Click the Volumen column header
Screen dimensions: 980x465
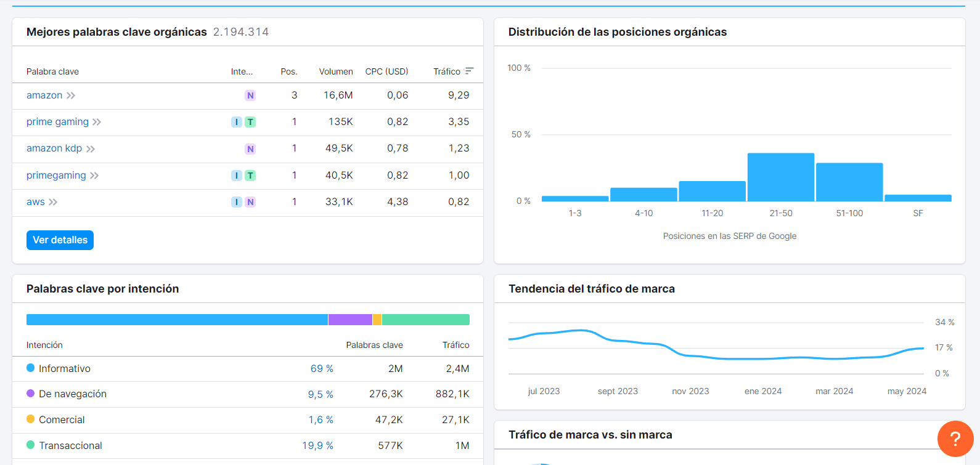click(336, 71)
